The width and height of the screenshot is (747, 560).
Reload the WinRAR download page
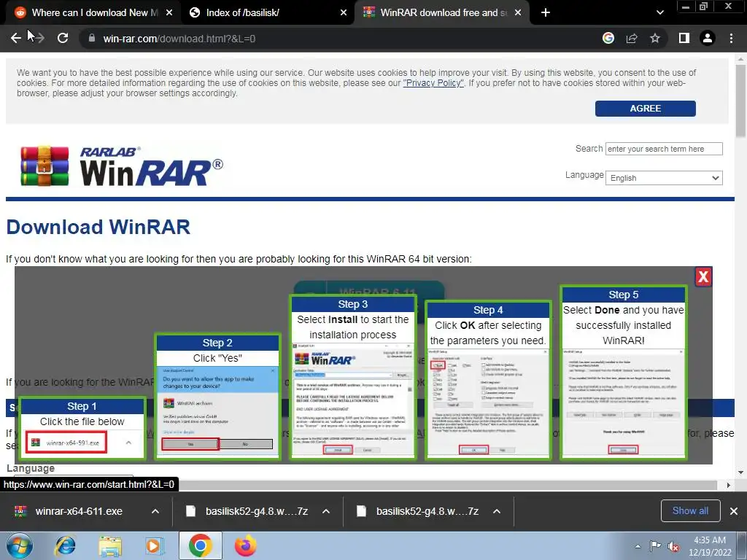(x=63, y=38)
